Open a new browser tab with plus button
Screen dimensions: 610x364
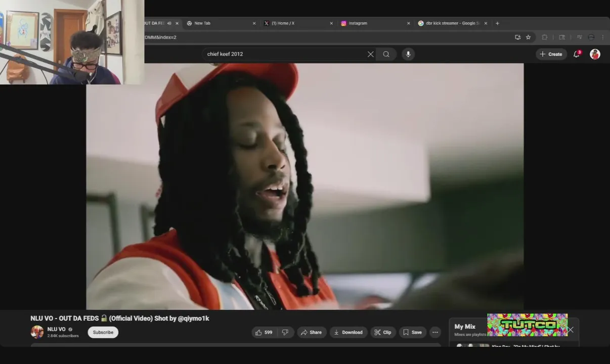coord(497,23)
